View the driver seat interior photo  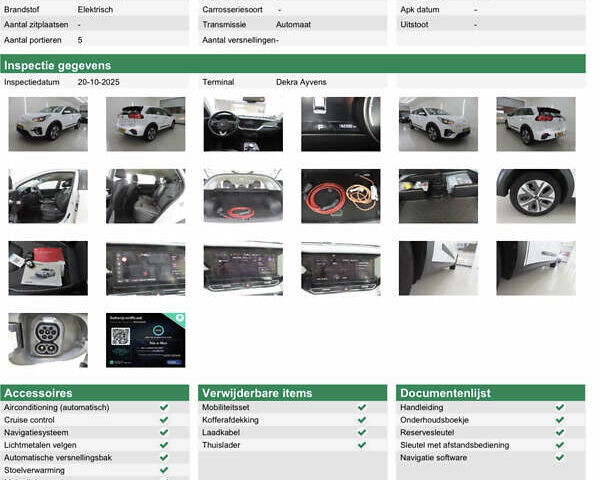pyautogui.click(x=48, y=196)
